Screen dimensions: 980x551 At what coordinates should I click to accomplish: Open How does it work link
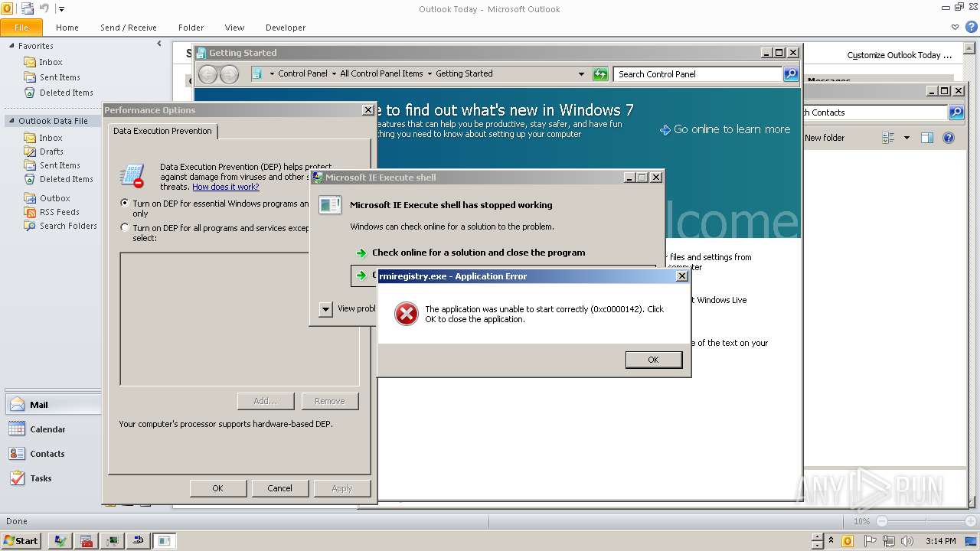point(225,187)
